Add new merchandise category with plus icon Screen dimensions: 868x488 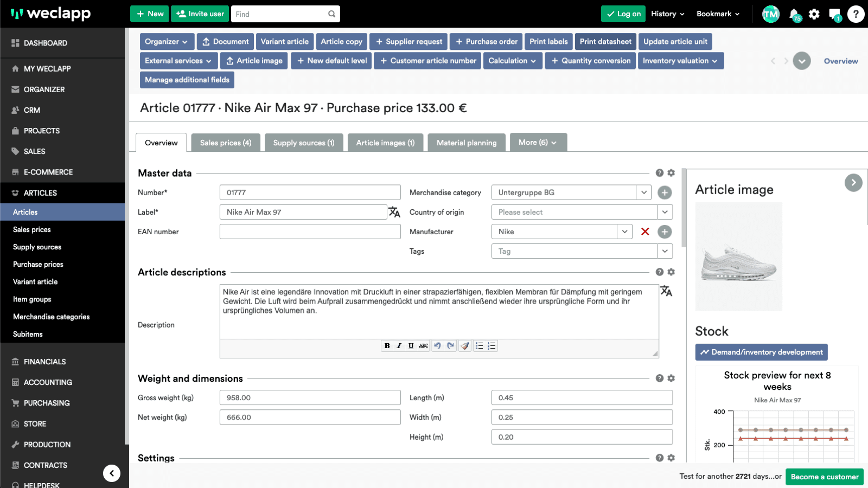(x=665, y=192)
